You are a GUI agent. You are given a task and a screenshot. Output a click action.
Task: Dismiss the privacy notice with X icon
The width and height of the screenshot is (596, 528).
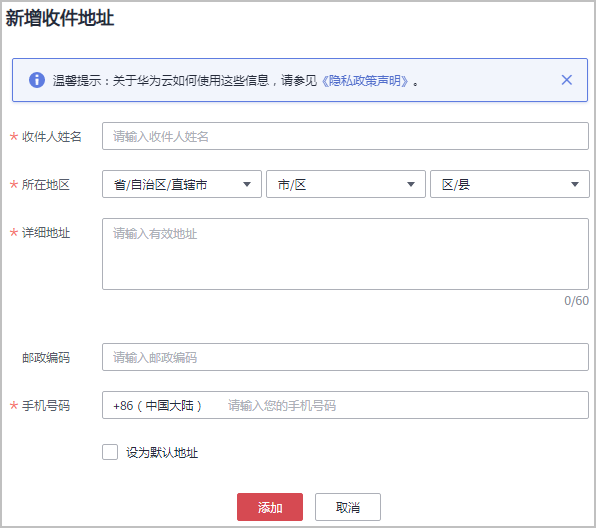coord(566,80)
